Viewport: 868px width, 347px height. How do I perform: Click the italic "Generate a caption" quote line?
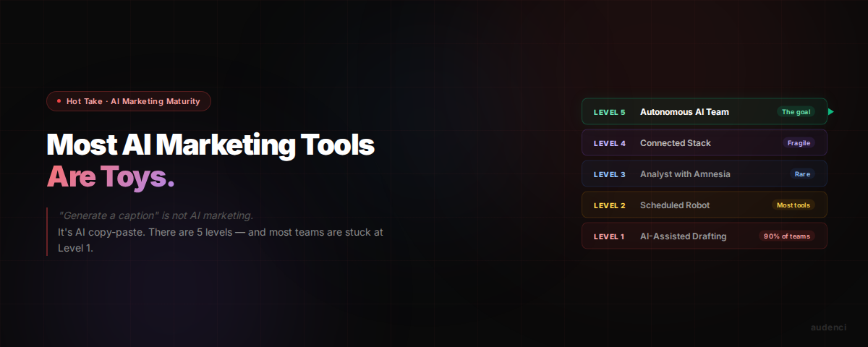156,215
